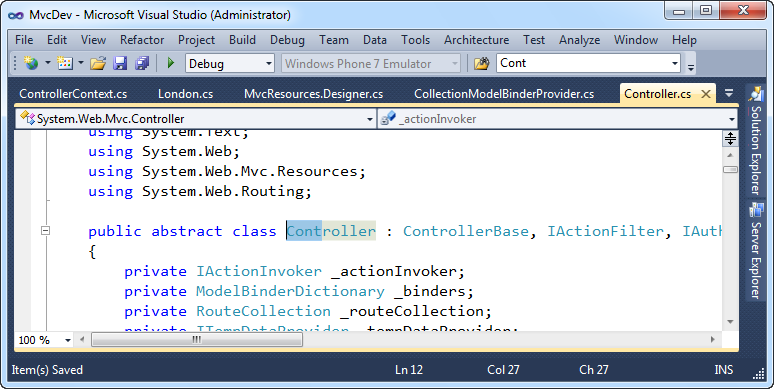Click the Open File folder icon
This screenshot has height=389, width=774.
[98, 63]
